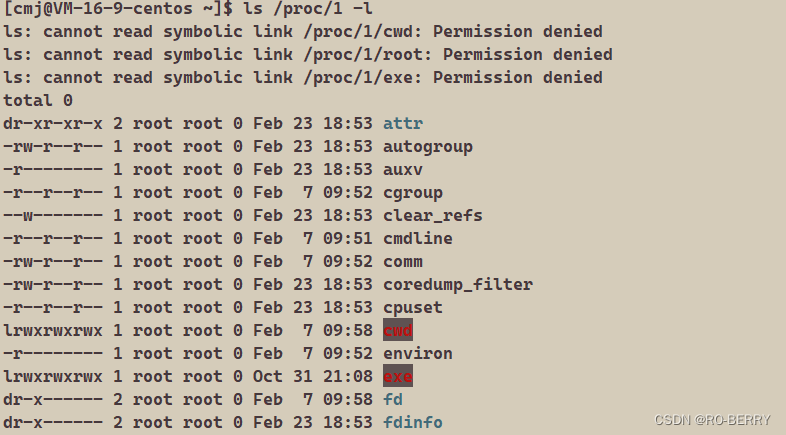Click the 'total 0' output line

38,101
